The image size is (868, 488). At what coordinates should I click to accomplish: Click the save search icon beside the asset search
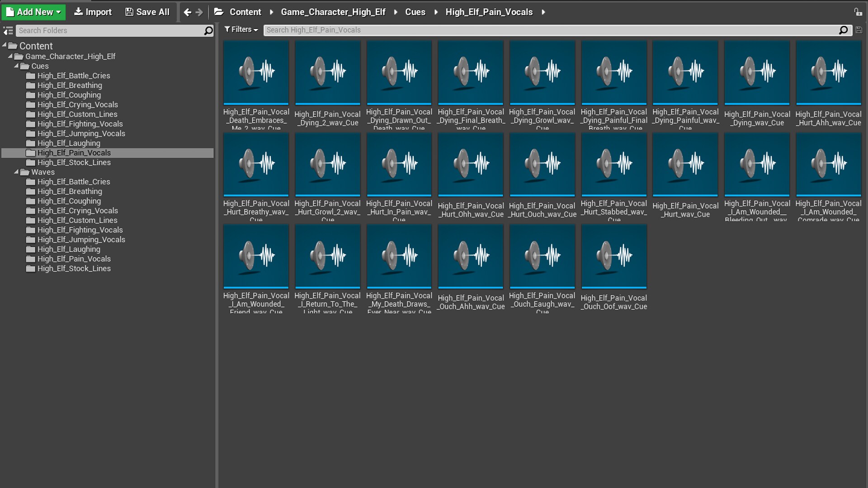(x=859, y=30)
